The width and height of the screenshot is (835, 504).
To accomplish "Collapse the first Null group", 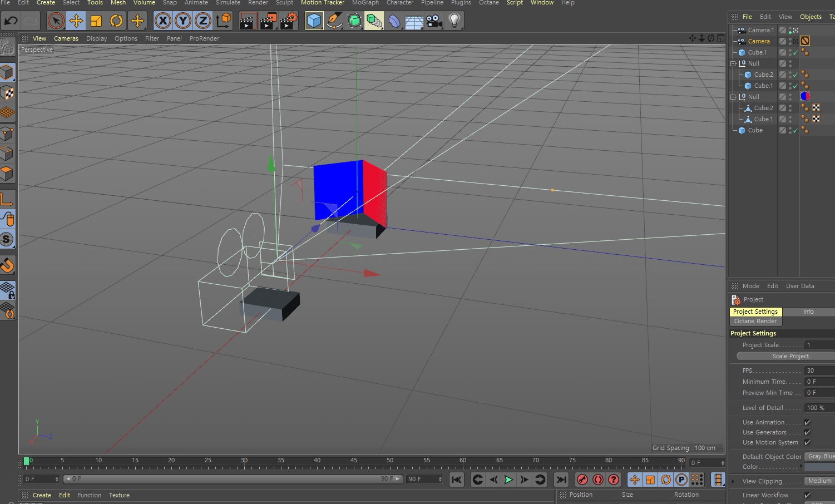I will tap(733, 63).
